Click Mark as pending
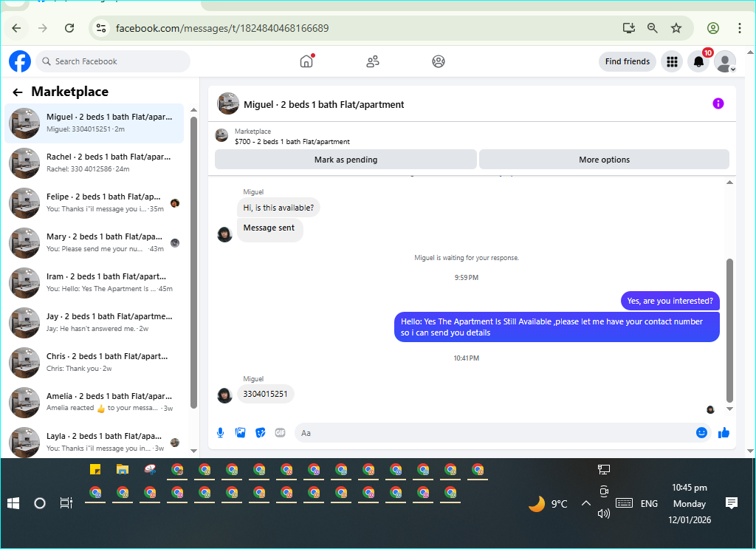 (346, 160)
